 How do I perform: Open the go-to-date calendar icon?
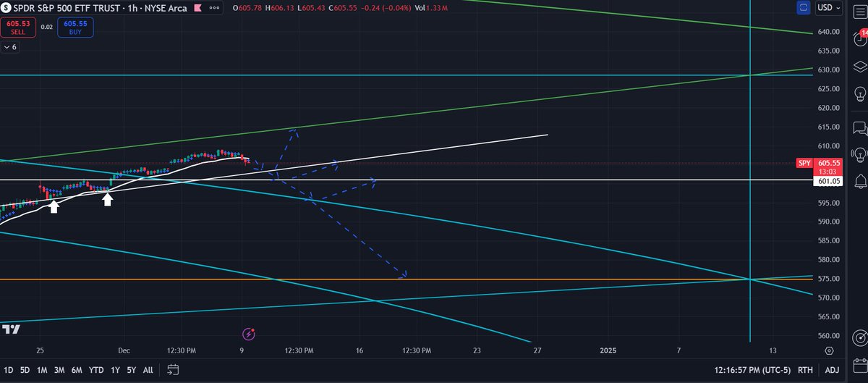click(172, 370)
